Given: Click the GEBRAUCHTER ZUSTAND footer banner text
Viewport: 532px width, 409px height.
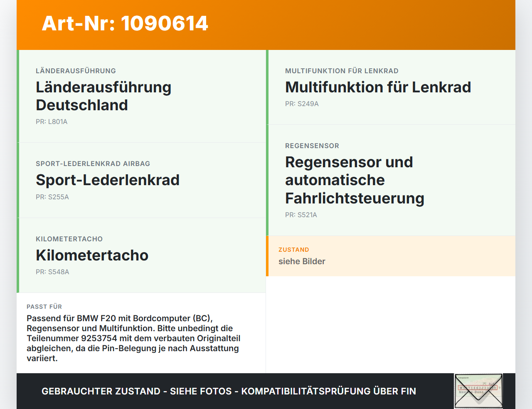Looking at the screenshot, I should tap(229, 391).
